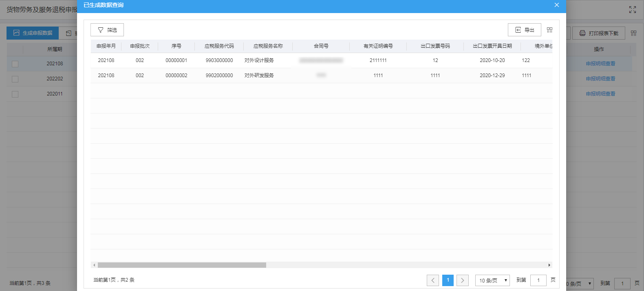Click 操作 column header in background table
The image size is (644, 291).
click(x=599, y=49)
